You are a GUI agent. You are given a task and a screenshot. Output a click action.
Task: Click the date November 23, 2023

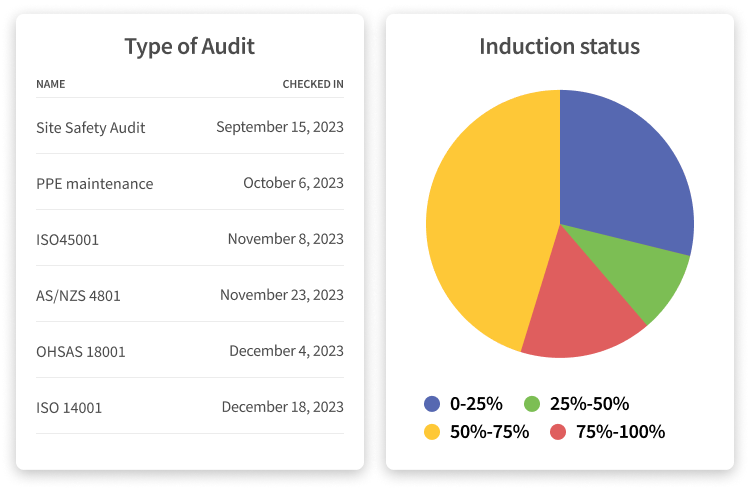[282, 295]
